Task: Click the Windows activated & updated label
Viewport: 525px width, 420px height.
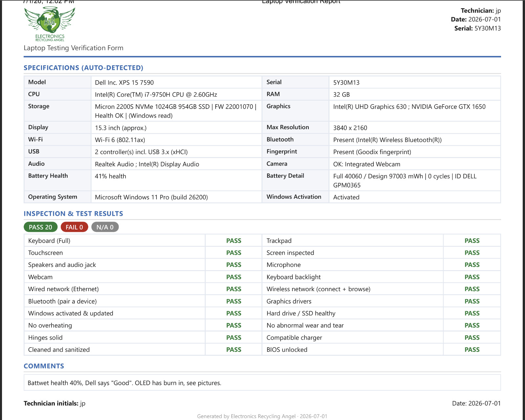Action: coord(71,313)
